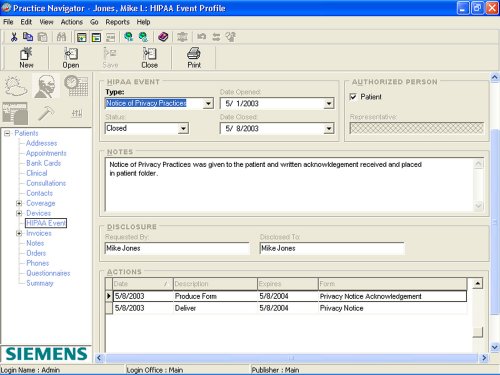Click the gray icon right of the purple book
The image size is (500, 375).
(x=182, y=37)
